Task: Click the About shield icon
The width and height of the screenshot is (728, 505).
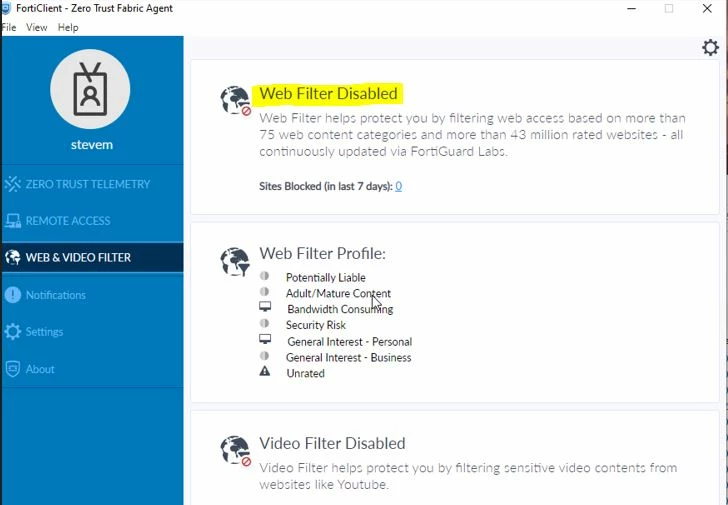Action: [x=13, y=369]
